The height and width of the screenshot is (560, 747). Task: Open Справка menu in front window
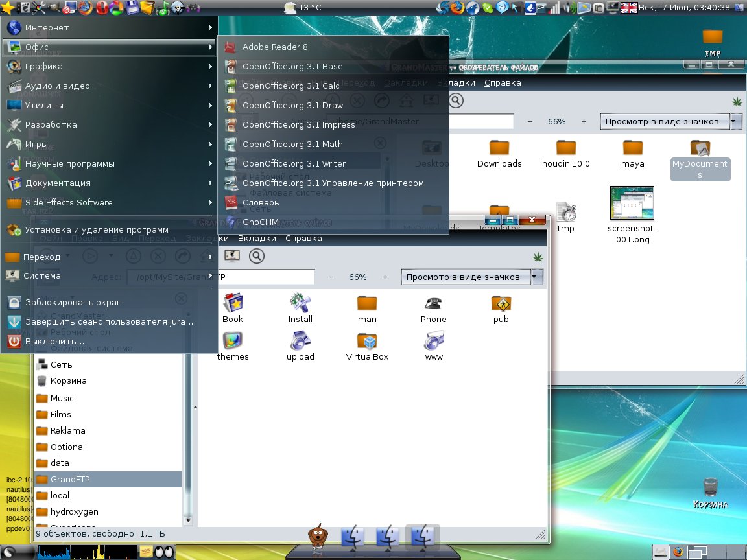tap(303, 239)
